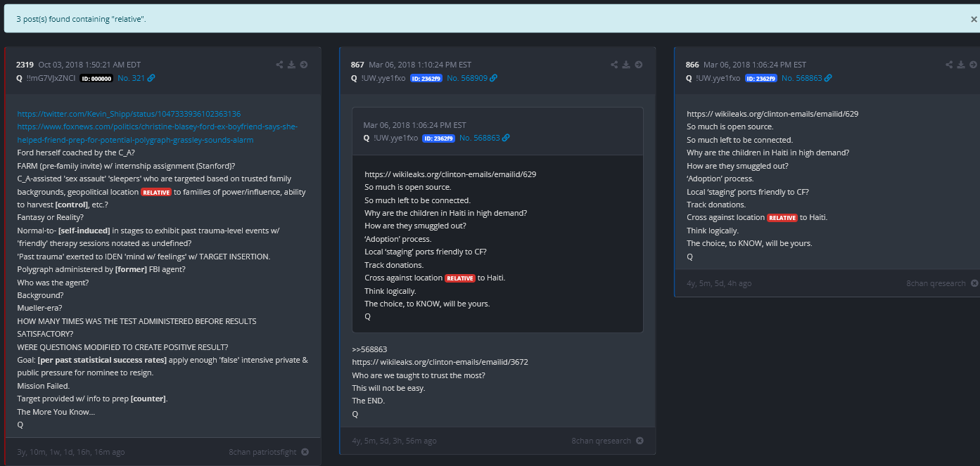
Task: Click the download icon on post 2319
Action: tap(291, 65)
